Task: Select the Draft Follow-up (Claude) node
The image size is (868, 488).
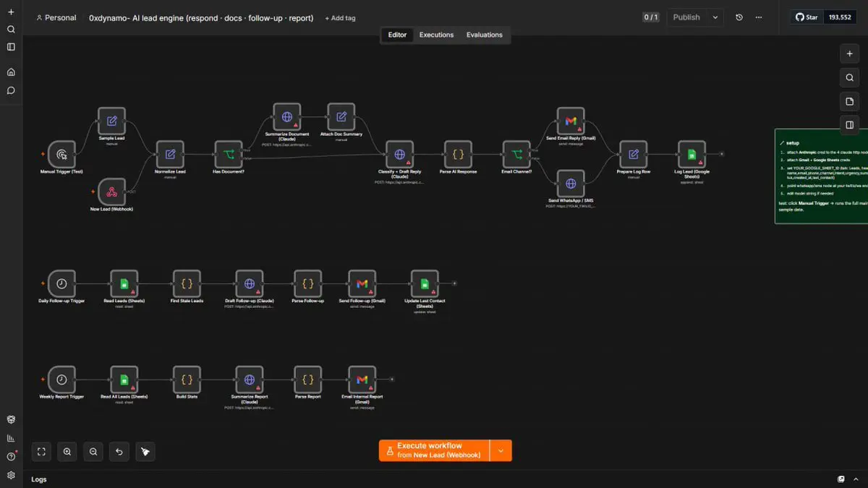Action: click(x=250, y=283)
